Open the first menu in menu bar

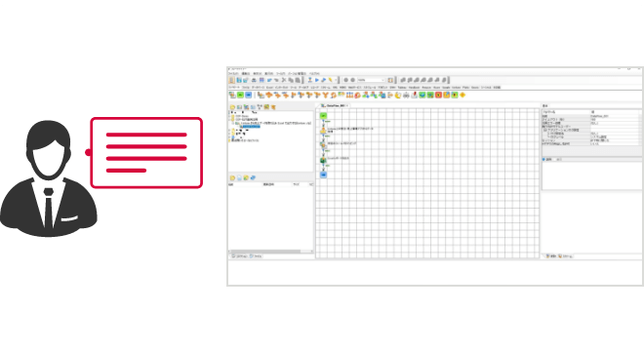coord(233,73)
